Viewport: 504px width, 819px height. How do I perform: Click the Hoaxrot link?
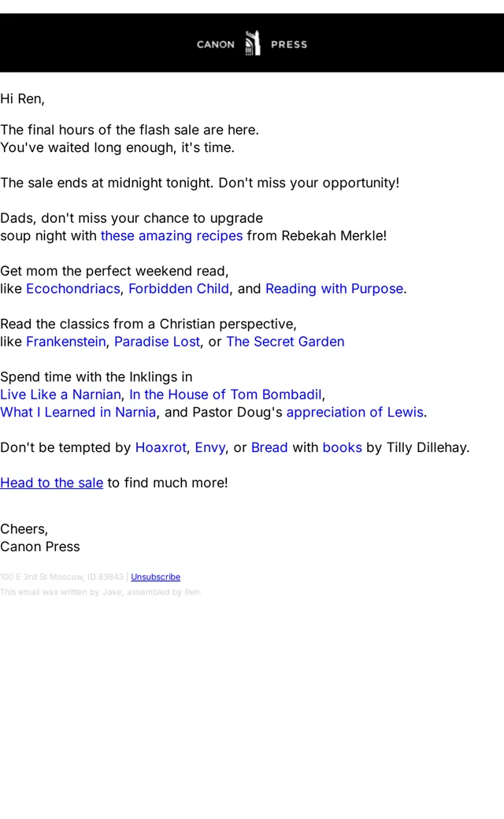[x=161, y=447]
